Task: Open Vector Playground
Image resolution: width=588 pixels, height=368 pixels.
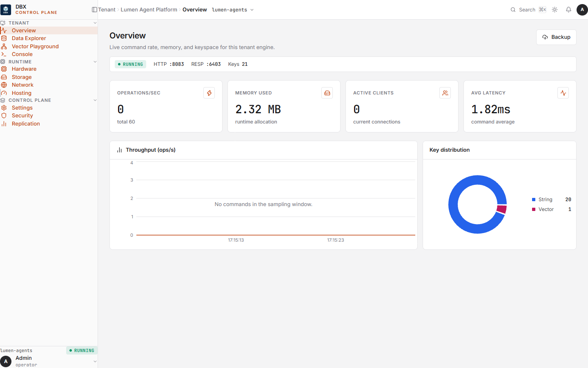Action: coord(49,47)
